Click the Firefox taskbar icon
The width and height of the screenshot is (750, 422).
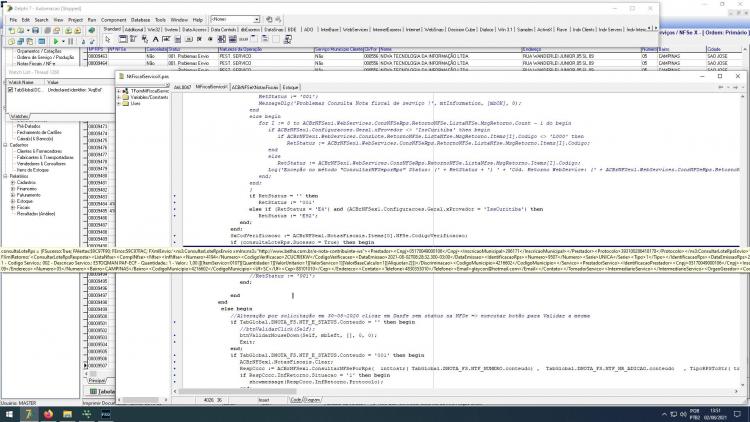(x=48, y=414)
